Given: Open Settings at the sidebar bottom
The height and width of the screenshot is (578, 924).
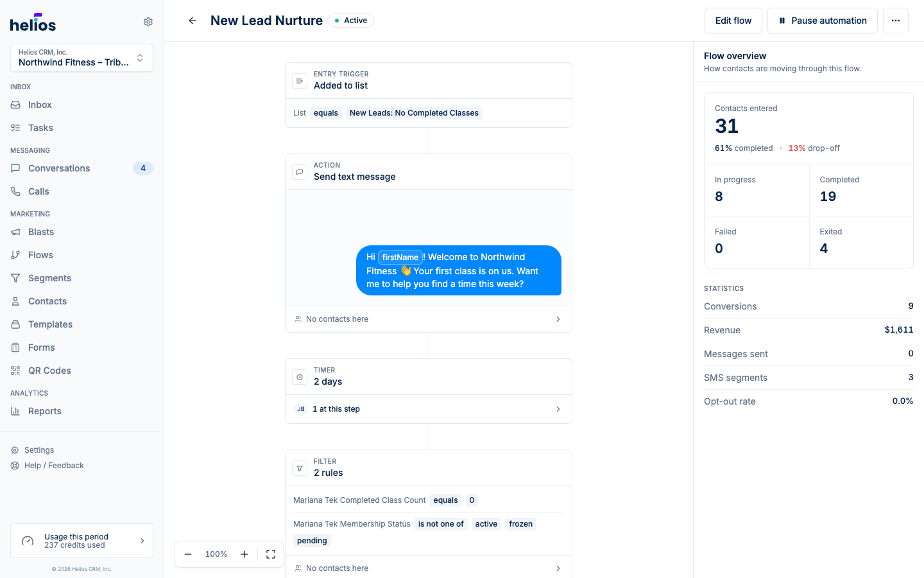Looking at the screenshot, I should pyautogui.click(x=39, y=450).
